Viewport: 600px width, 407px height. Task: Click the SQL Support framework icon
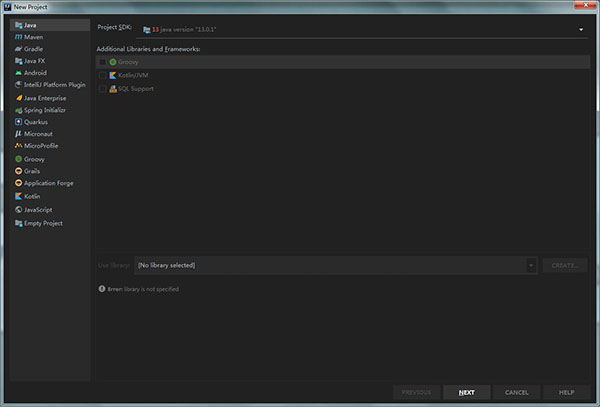point(112,89)
